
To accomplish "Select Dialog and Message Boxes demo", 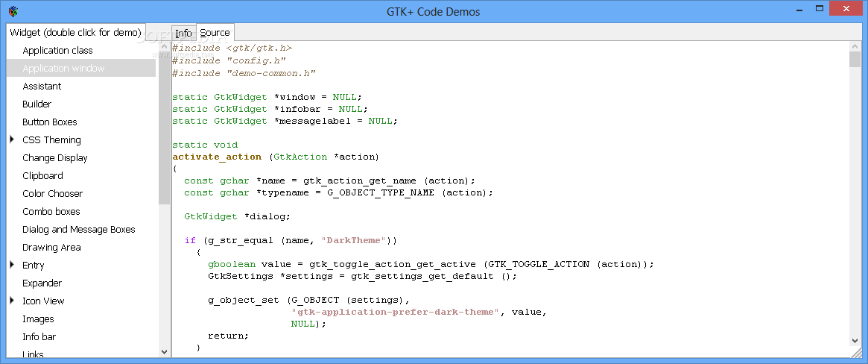I will [79, 230].
